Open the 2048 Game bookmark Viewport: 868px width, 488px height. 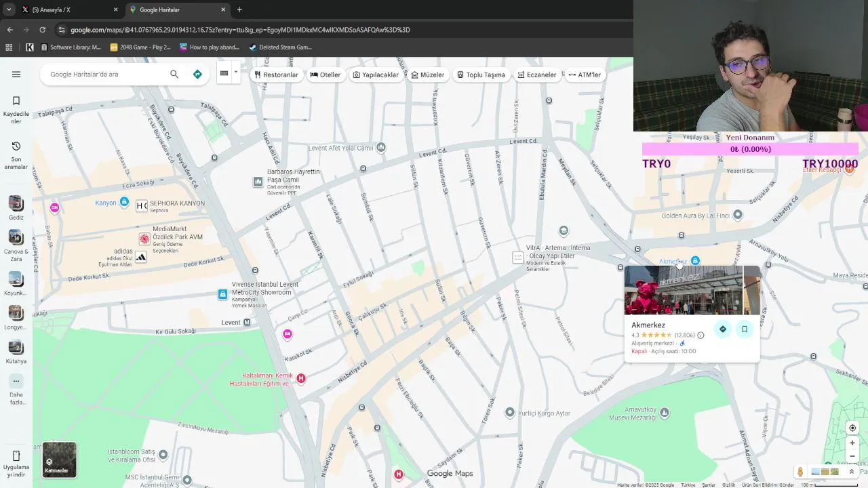pyautogui.click(x=140, y=47)
